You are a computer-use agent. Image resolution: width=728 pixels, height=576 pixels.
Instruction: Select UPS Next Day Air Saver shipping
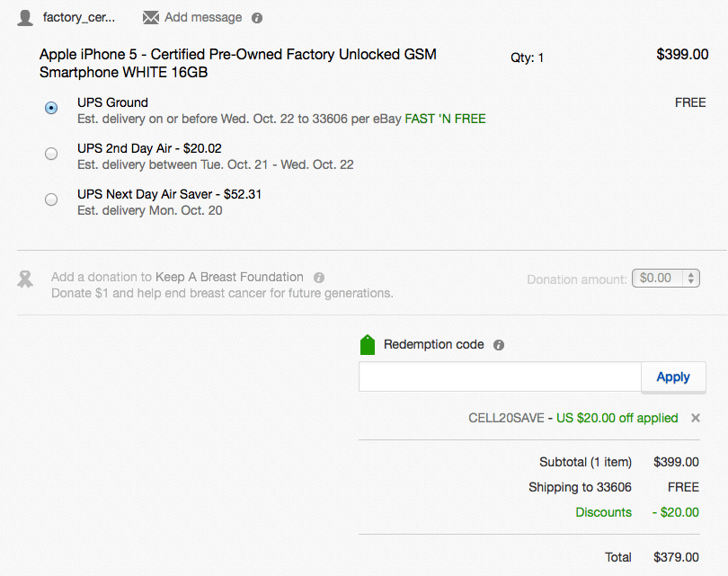click(x=51, y=199)
